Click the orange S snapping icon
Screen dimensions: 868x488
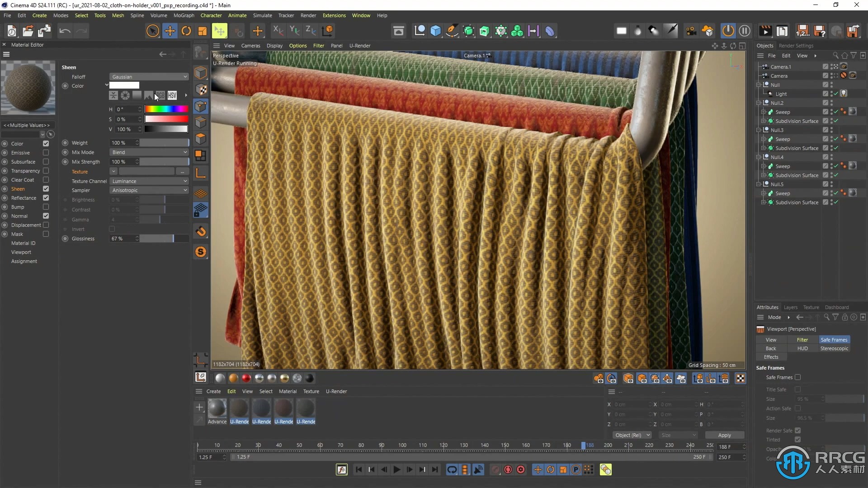(201, 252)
